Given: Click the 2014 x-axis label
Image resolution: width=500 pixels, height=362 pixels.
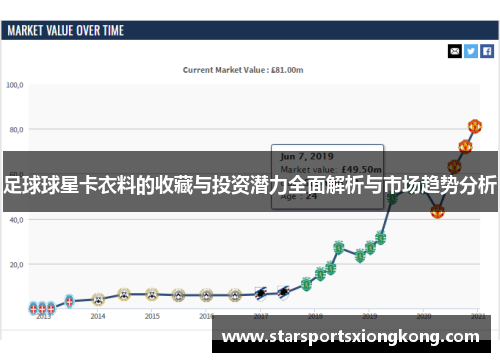Looking at the screenshot, I should 98,316.
